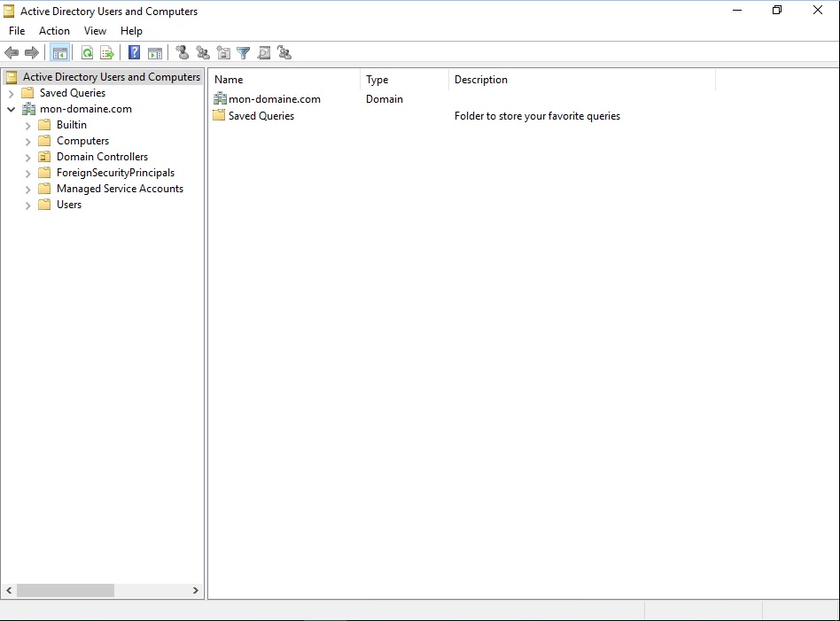Screen dimensions: 840x621
Task: Close the Active Directory Users and Computers window
Action: point(818,10)
